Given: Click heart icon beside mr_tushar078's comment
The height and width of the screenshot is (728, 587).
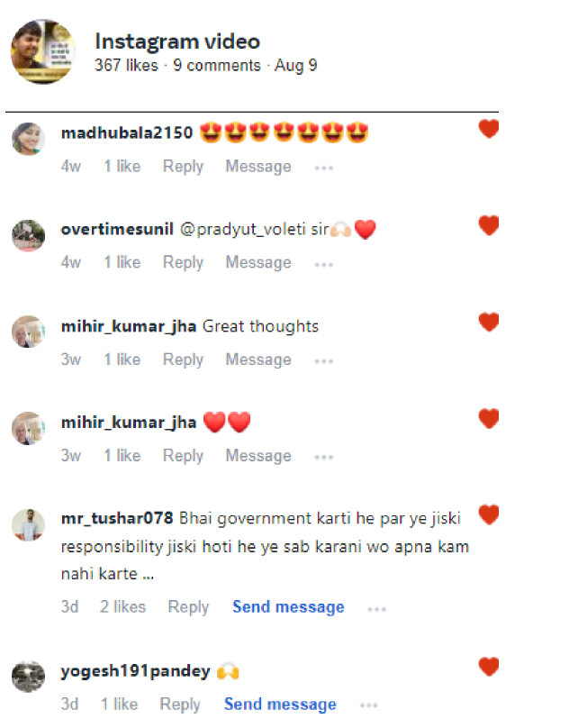Looking at the screenshot, I should click(x=489, y=514).
